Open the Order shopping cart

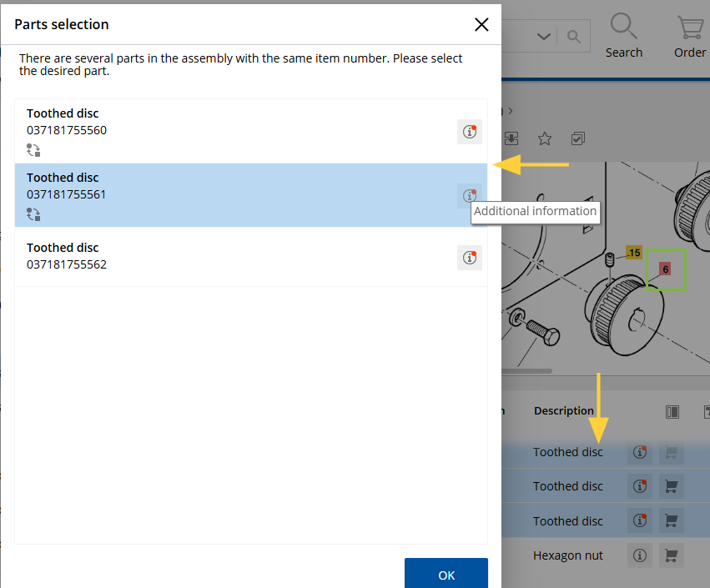(691, 28)
